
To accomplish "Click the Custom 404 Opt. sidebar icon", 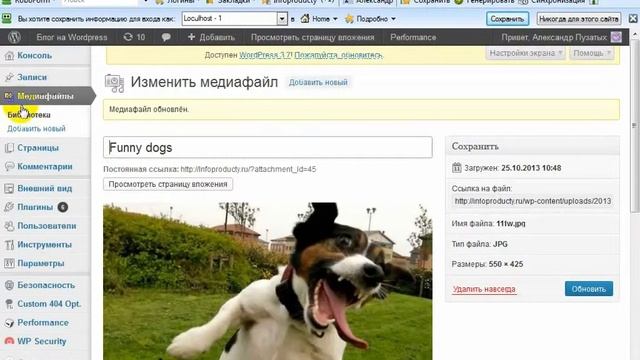I will [x=9, y=304].
